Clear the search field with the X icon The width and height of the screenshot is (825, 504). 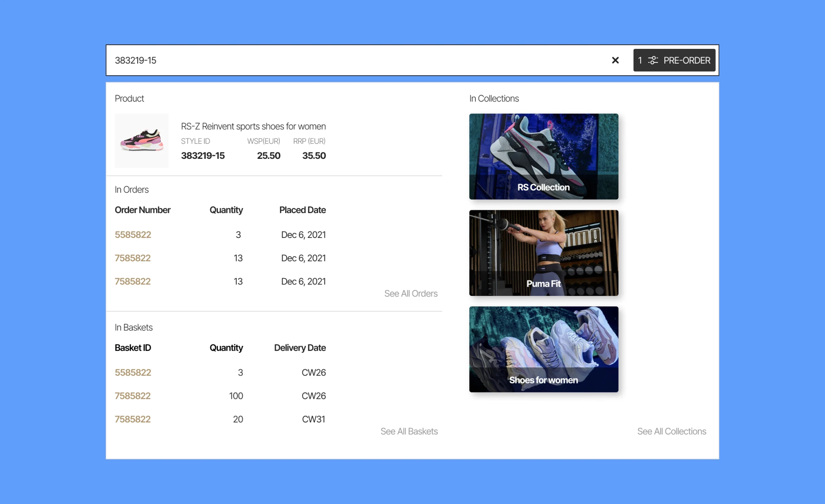pyautogui.click(x=615, y=60)
